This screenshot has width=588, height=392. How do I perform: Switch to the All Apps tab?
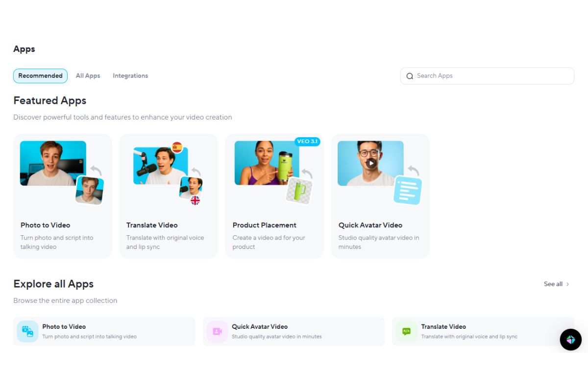(x=88, y=76)
